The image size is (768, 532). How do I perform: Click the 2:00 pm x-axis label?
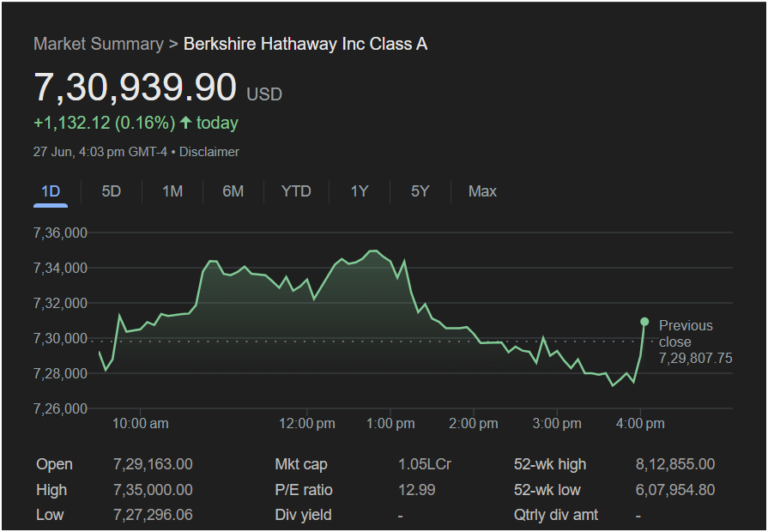[474, 424]
